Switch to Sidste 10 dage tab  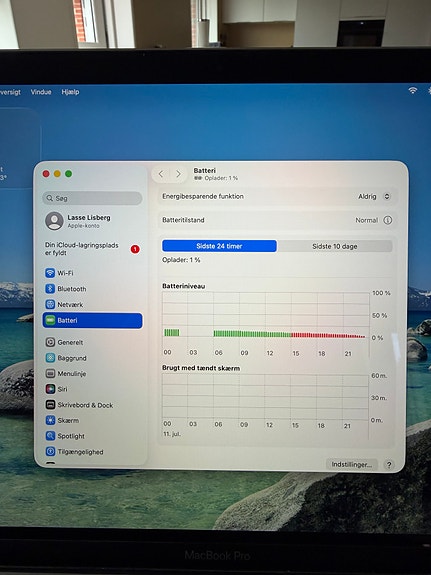pyautogui.click(x=335, y=246)
